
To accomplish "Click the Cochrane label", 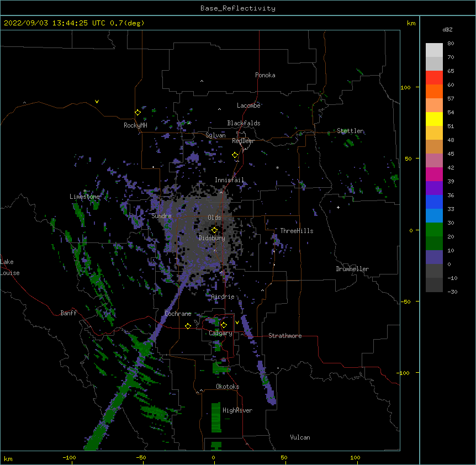I will pos(178,314).
